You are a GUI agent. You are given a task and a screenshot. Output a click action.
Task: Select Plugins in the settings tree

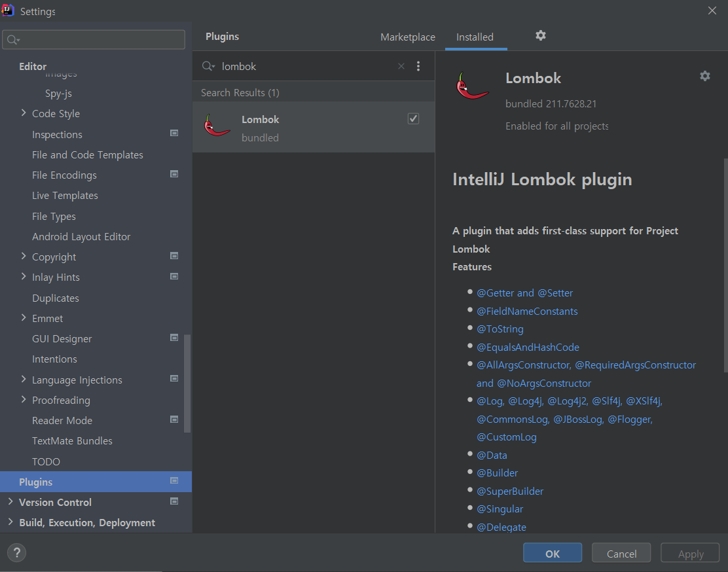point(96,482)
